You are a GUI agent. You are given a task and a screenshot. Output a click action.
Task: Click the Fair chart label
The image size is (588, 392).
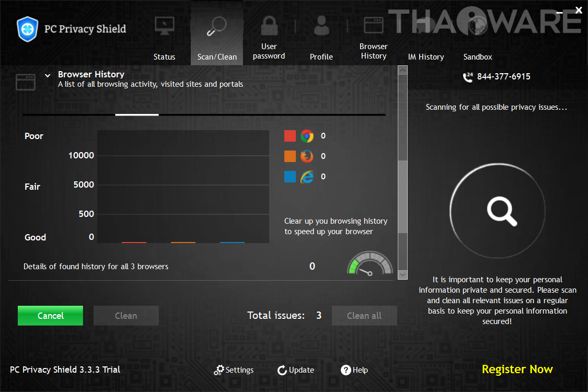(32, 187)
